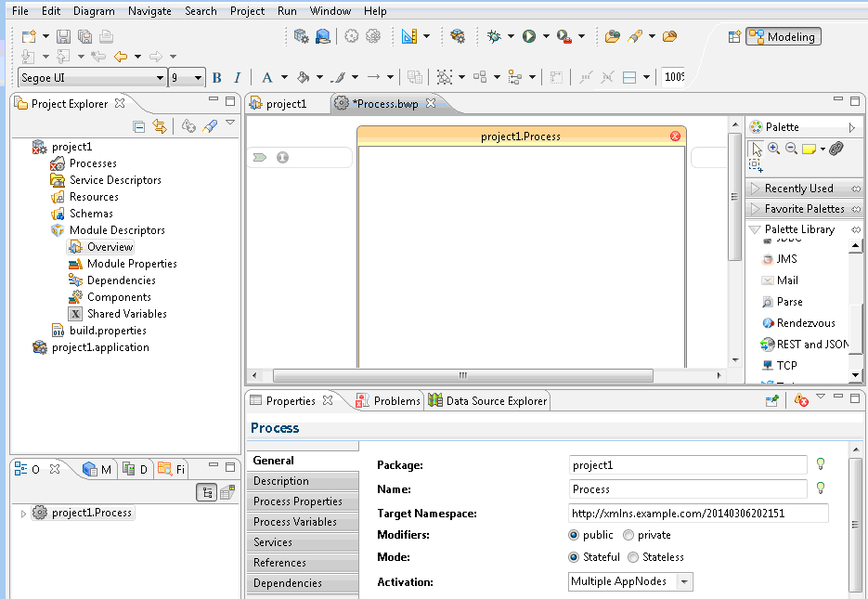Open the Modeling perspective
This screenshot has height=599, width=868.
[782, 37]
